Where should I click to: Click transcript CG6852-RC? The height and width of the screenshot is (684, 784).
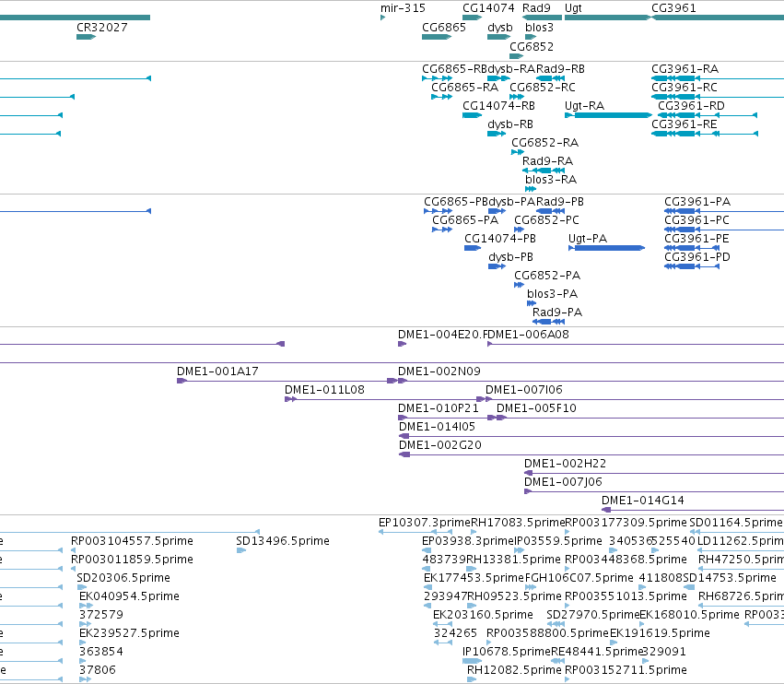tap(542, 87)
